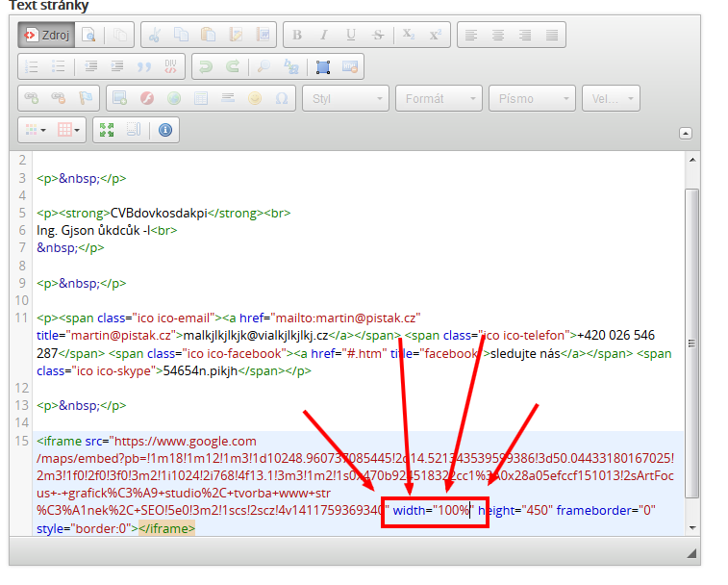728x585 pixels.
Task: Open About CKEditor info icon
Action: coord(165,130)
